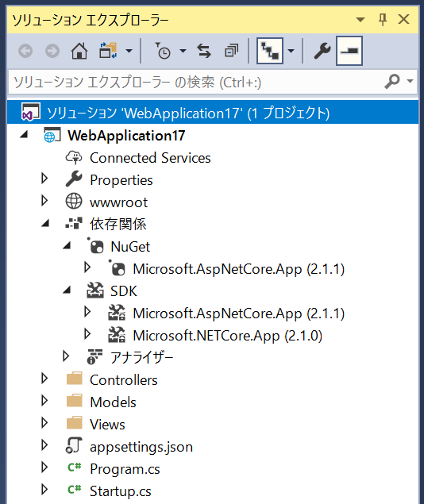This screenshot has width=424, height=504.
Task: Click the Connected Services cloud icon
Action: (74, 157)
